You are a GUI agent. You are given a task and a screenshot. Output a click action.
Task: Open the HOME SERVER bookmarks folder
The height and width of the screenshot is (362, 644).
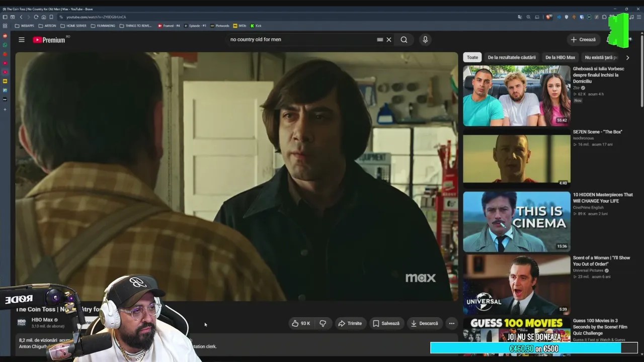click(x=73, y=26)
